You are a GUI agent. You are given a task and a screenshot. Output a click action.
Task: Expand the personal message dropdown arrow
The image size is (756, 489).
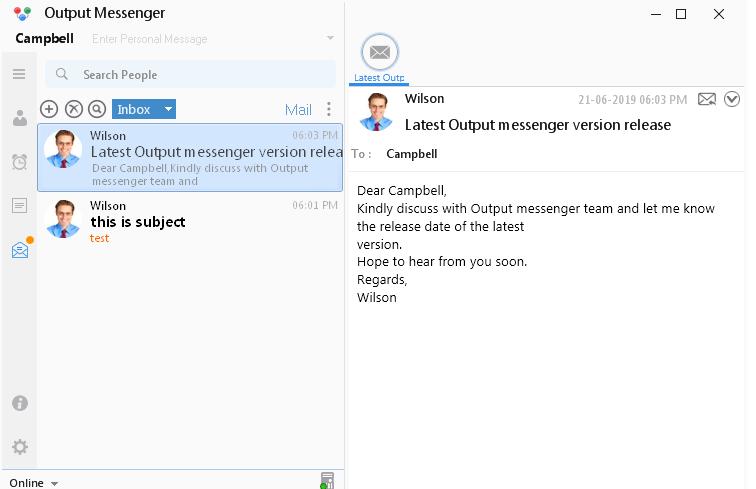point(330,38)
